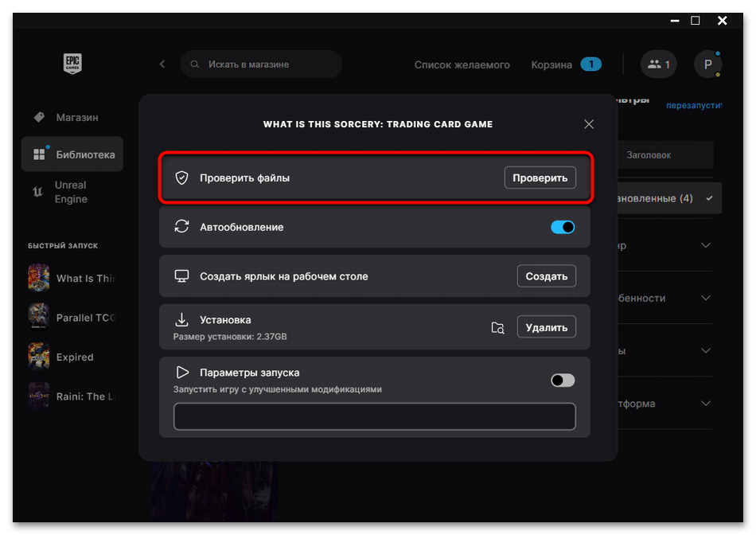The height and width of the screenshot is (535, 756).
Task: Click the dialog title WHAT IS THIS SORCERY
Action: click(x=378, y=124)
